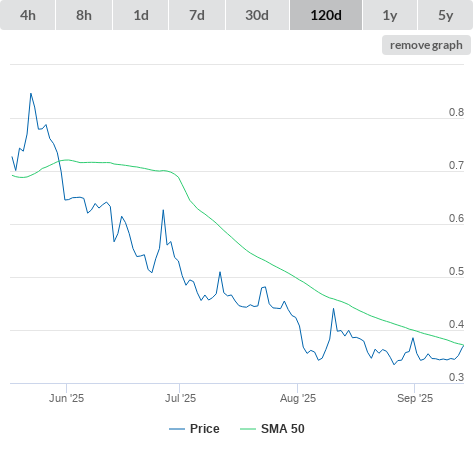This screenshot has height=455, width=474.
Task: Click the 0.5 y-axis label
Action: pyautogui.click(x=456, y=271)
